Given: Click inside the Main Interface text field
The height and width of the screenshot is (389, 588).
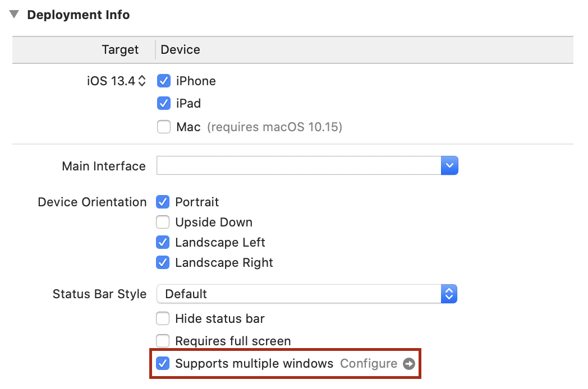Looking at the screenshot, I should coord(298,166).
